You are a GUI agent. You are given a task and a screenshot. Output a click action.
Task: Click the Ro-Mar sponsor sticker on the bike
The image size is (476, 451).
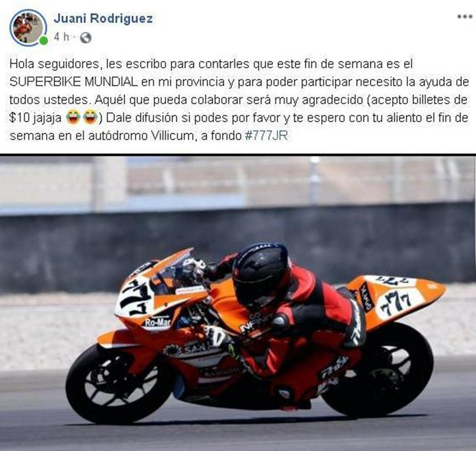click(x=157, y=322)
